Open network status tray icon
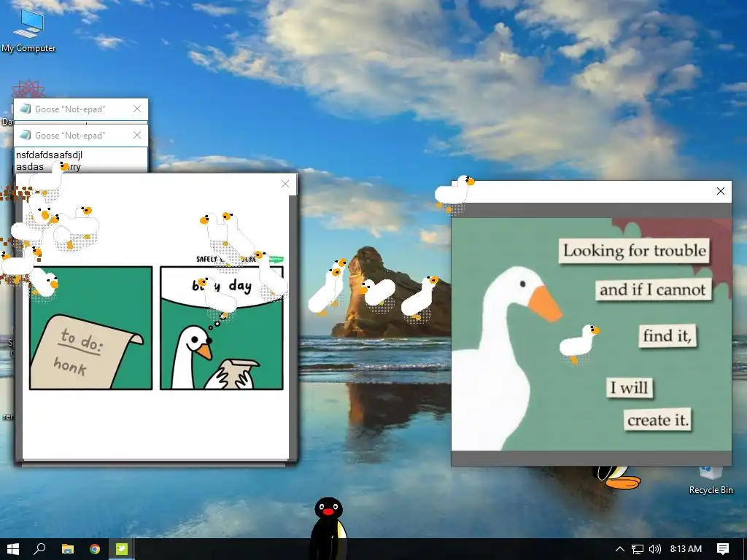 click(x=638, y=549)
